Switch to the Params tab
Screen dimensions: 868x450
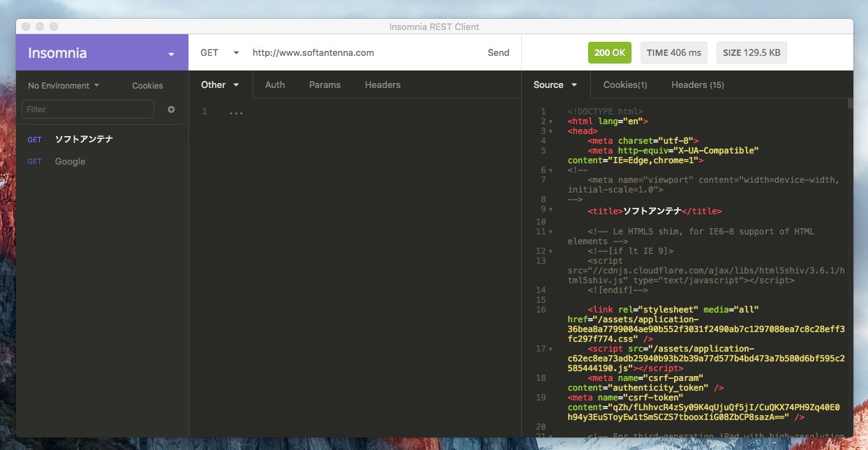click(x=324, y=85)
